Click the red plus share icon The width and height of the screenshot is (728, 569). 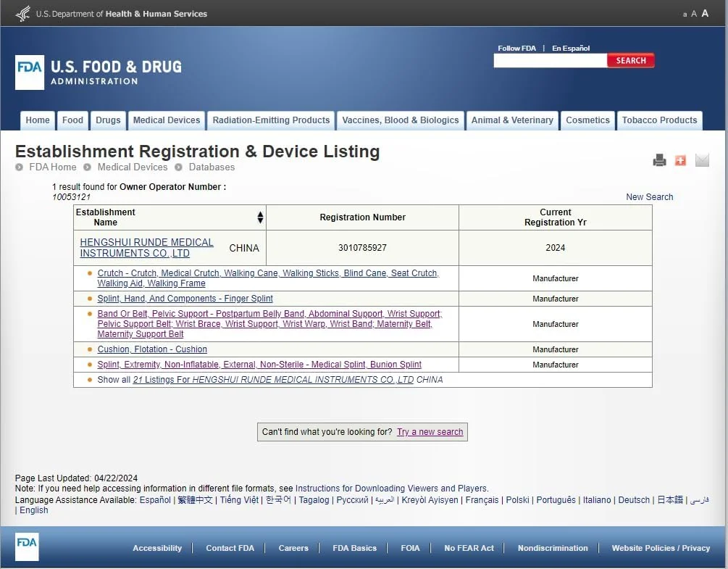(x=680, y=160)
